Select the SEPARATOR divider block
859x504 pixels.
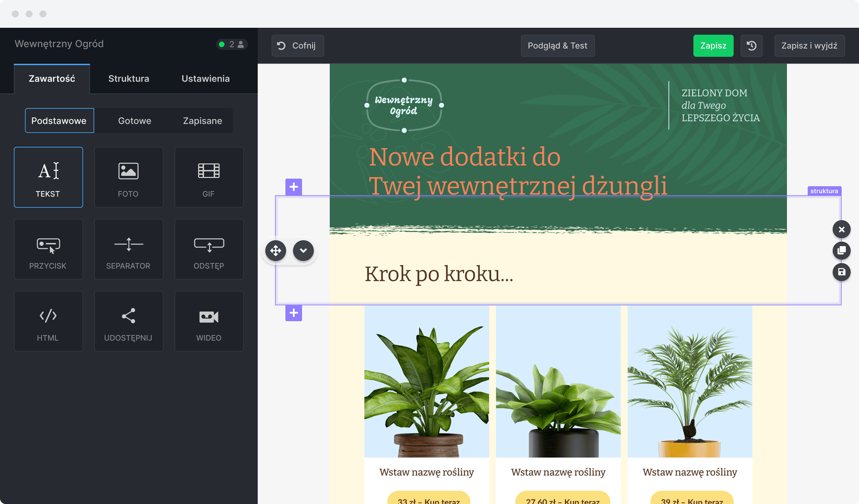[128, 249]
